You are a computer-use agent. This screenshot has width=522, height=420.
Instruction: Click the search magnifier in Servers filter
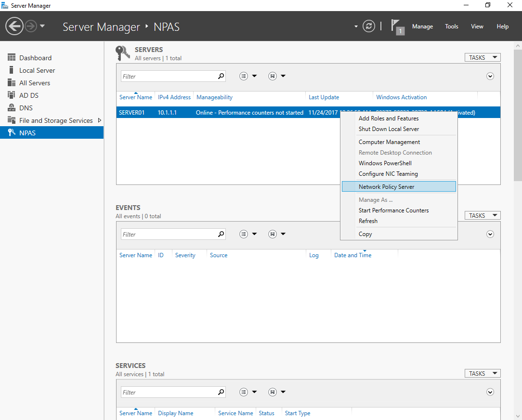(x=221, y=76)
